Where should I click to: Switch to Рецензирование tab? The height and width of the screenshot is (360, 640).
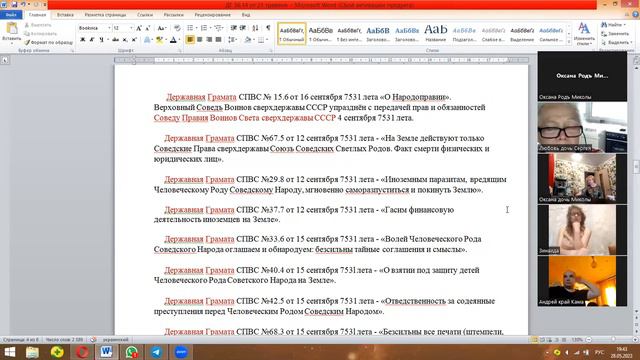point(213,15)
